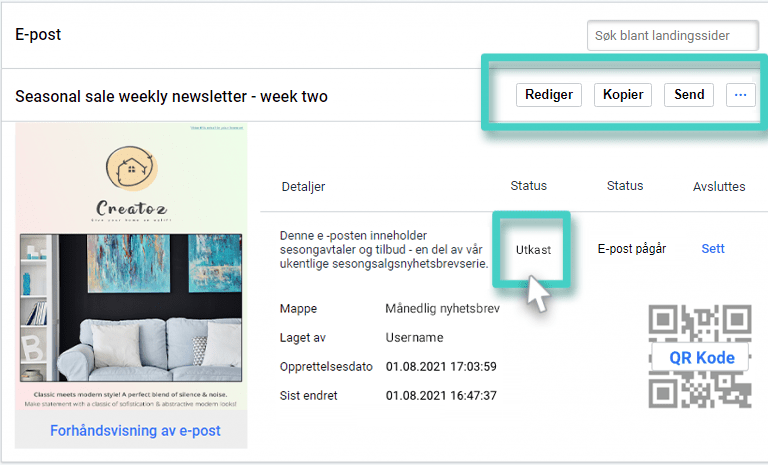Viewport: 768px width, 465px height.
Task: Click the 'Mappe' label
Action: [x=298, y=309]
